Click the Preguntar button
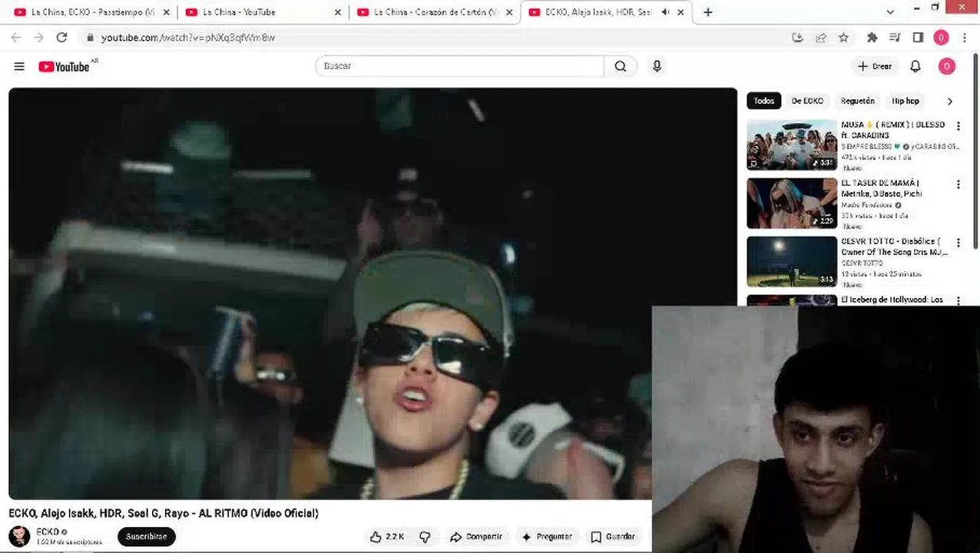 point(547,537)
